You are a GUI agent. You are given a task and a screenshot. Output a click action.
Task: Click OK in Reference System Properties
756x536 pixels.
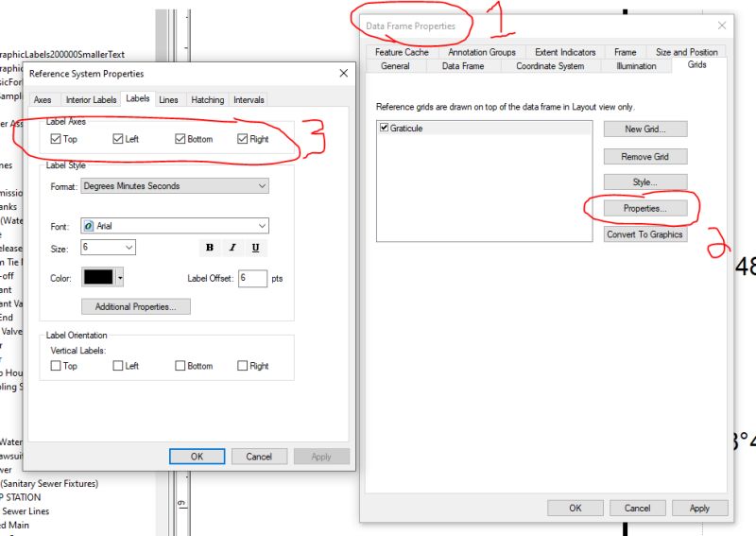[197, 457]
